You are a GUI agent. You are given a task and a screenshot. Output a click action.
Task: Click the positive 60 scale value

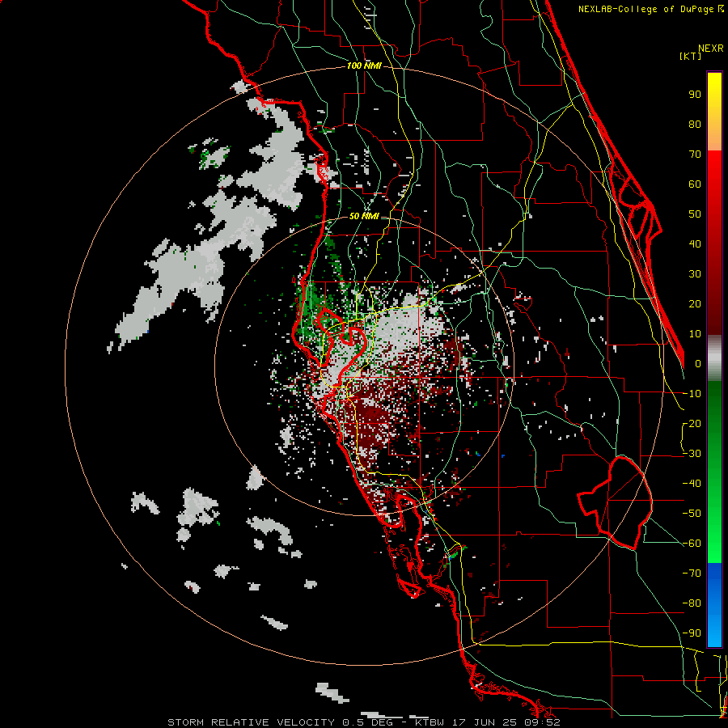[695, 184]
